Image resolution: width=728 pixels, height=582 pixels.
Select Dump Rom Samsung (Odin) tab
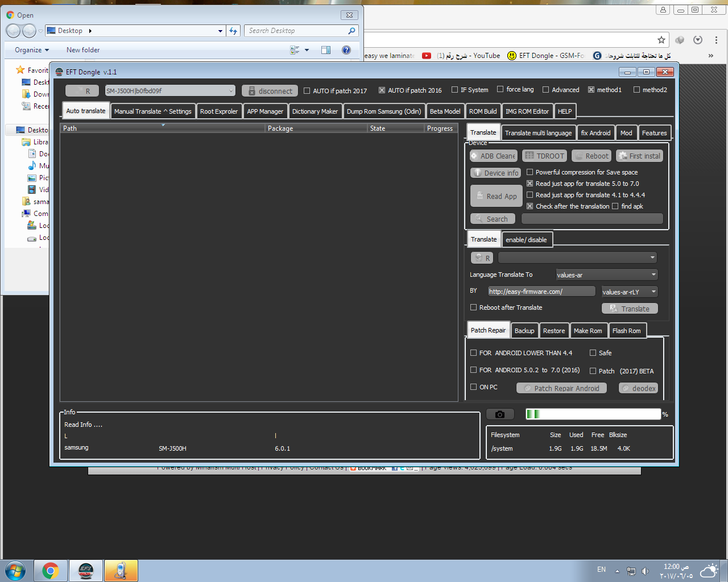[384, 111]
